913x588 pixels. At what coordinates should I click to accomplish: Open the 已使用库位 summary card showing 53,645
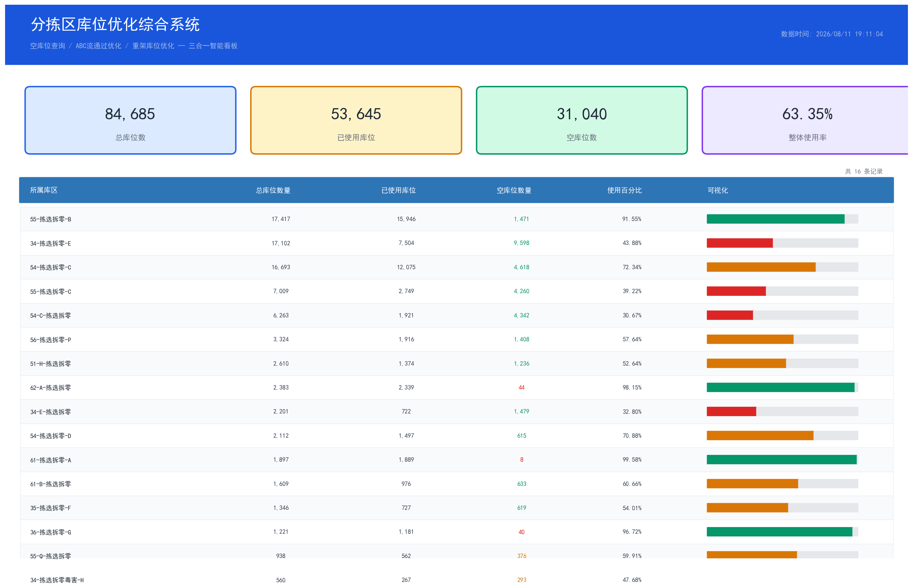(x=356, y=120)
